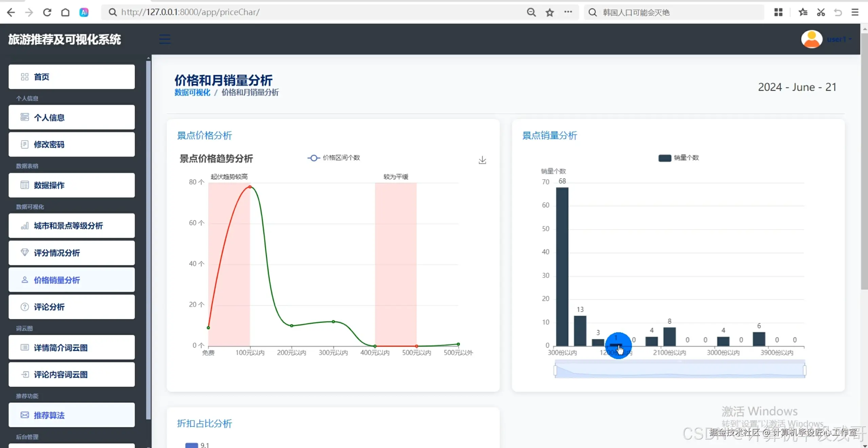Click the 数据可视化 breadcrumb link
The width and height of the screenshot is (868, 448).
click(x=192, y=93)
